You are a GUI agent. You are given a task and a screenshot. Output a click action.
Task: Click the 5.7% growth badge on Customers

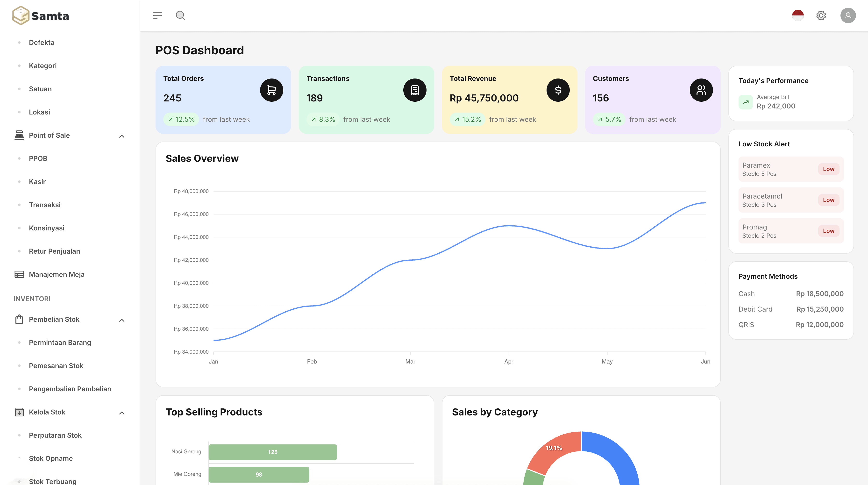[609, 119]
